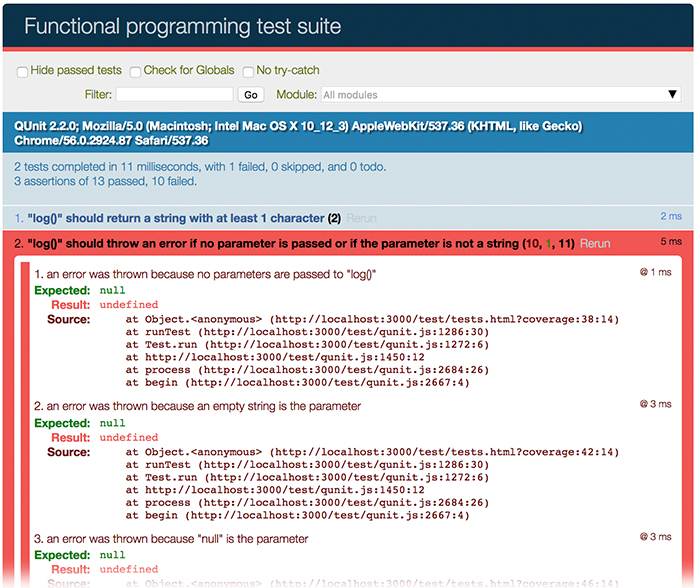Click into the Filter text field
The height and width of the screenshot is (588, 700).
[x=174, y=95]
